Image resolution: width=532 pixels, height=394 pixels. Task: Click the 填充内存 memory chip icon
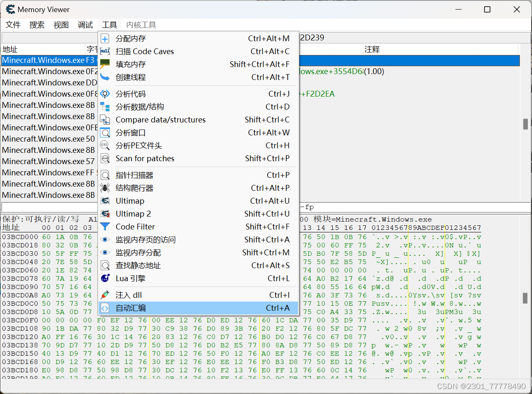coord(105,65)
